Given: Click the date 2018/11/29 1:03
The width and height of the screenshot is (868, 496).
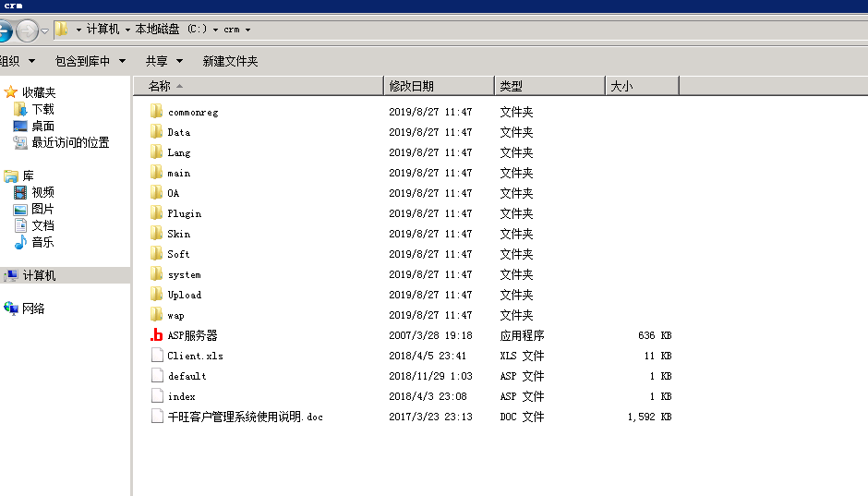Looking at the screenshot, I should pos(430,376).
